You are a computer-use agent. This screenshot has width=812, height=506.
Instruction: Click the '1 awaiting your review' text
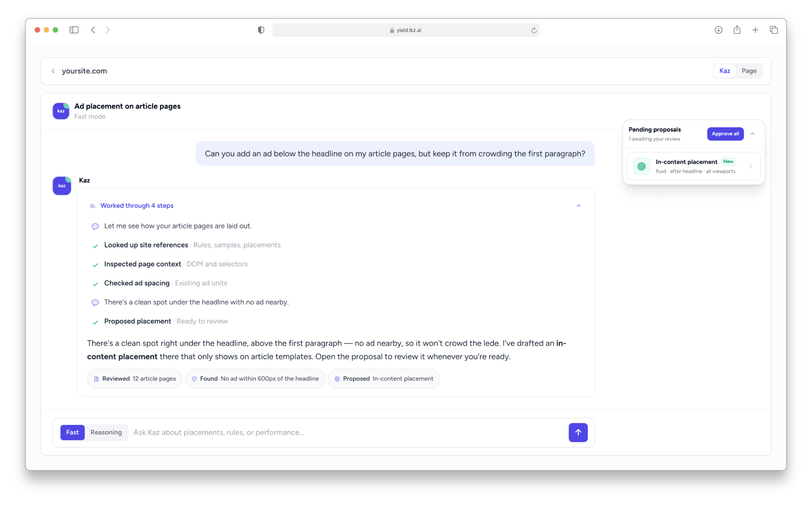coord(654,139)
